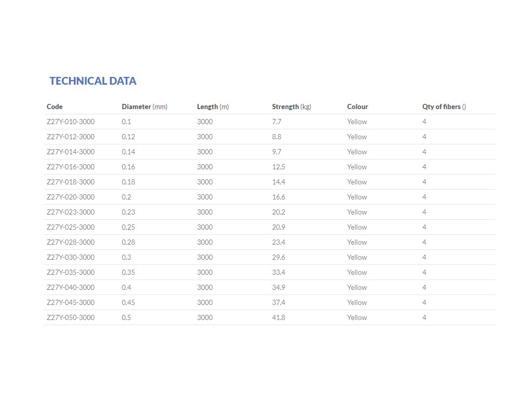The width and height of the screenshot is (532, 399).
Task: Click the TECHNICAL DATA heading
Action: [x=92, y=81]
